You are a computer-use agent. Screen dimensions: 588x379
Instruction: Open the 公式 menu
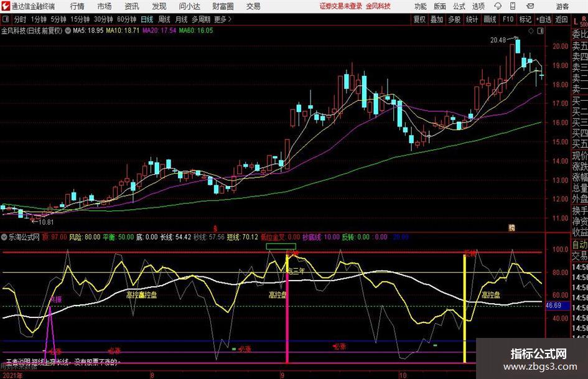coord(459,6)
